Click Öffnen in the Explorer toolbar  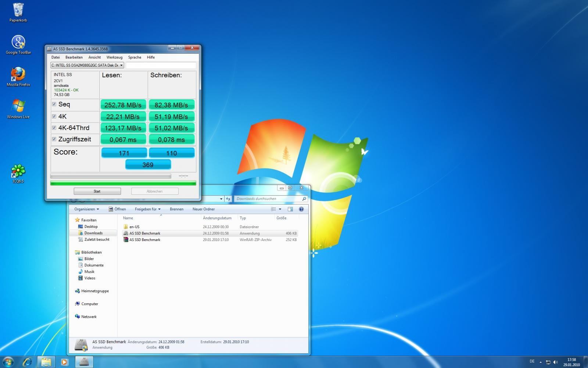[117, 209]
